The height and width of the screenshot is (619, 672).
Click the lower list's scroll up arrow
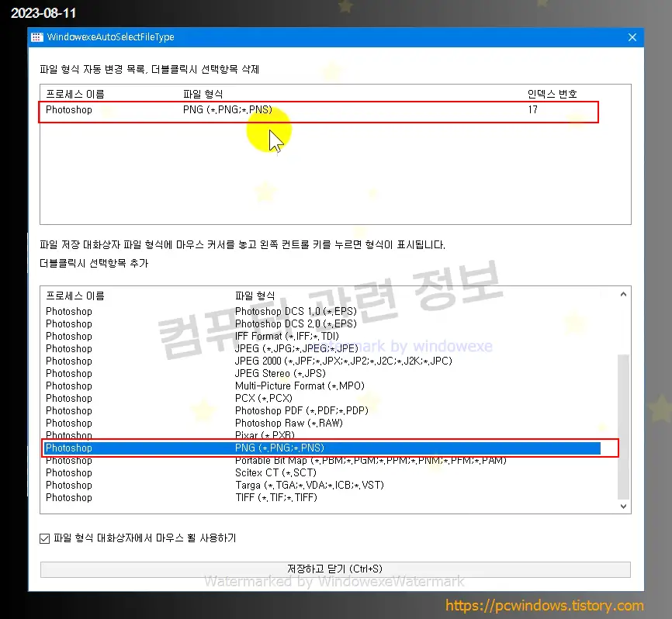coord(624,294)
